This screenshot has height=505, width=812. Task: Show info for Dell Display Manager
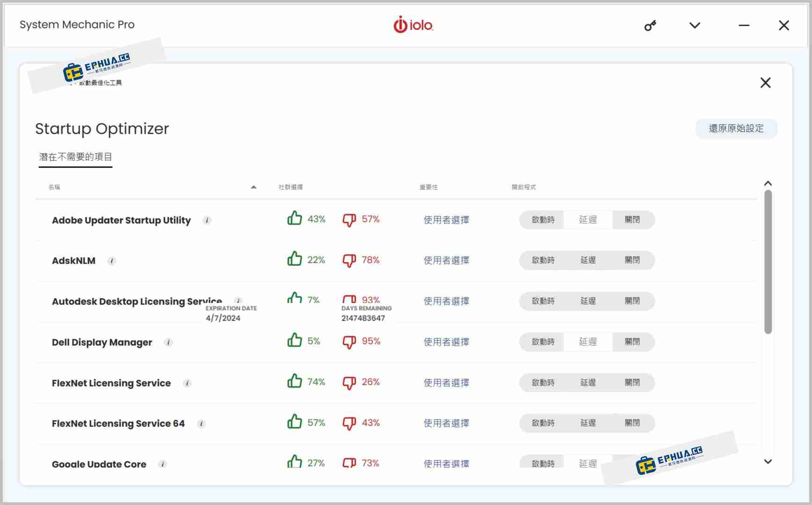click(168, 342)
